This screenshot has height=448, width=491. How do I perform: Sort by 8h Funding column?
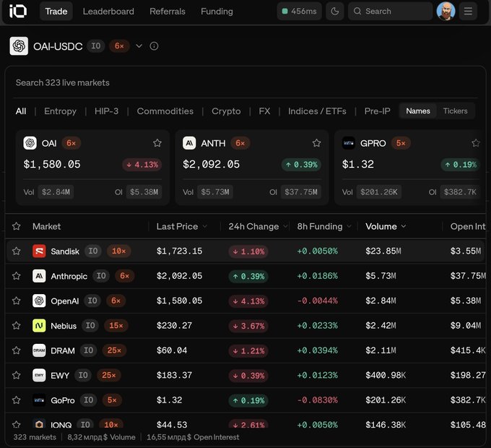click(x=324, y=226)
